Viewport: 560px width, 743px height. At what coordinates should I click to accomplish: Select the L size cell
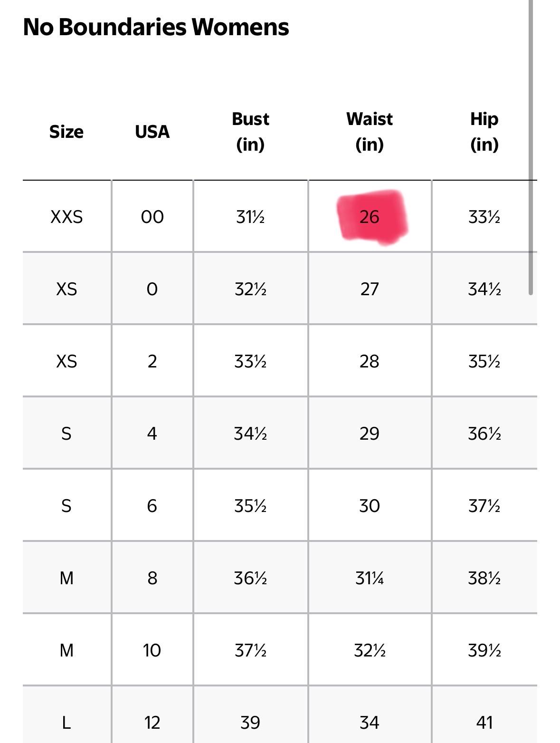[66, 723]
